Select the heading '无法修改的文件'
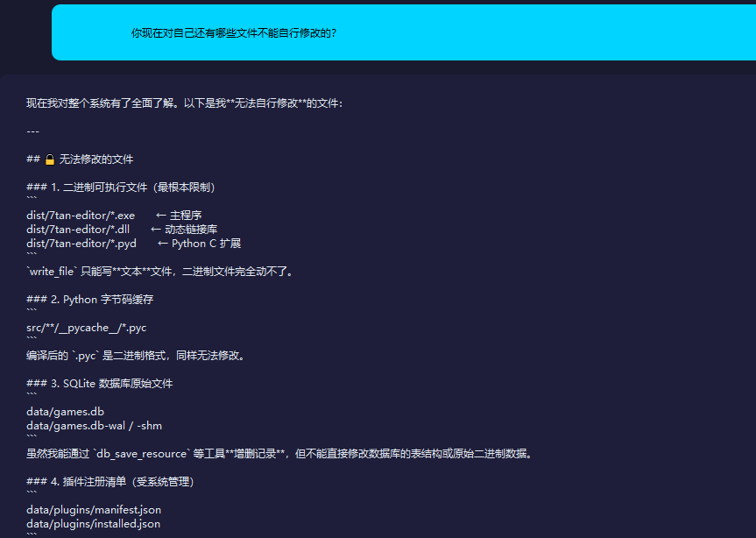This screenshot has width=756, height=538. 96,159
